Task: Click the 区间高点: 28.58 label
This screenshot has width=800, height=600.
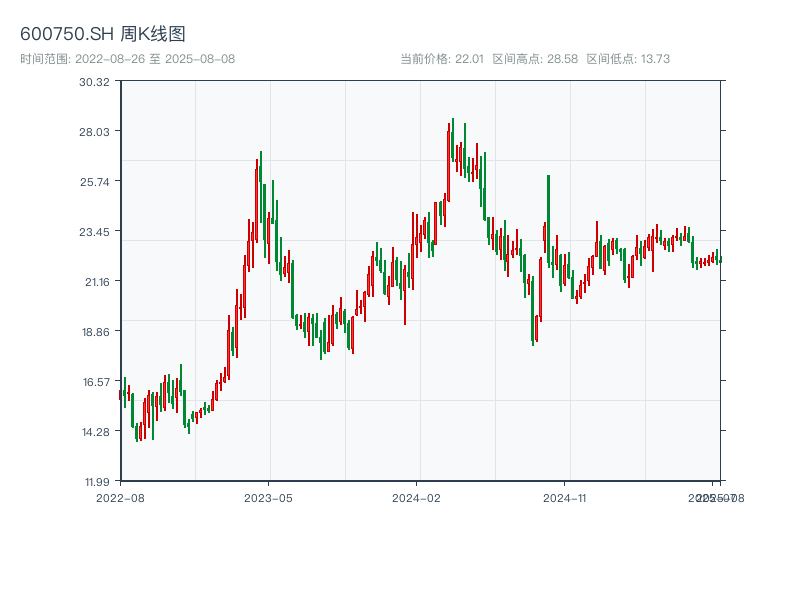Action: pos(535,59)
